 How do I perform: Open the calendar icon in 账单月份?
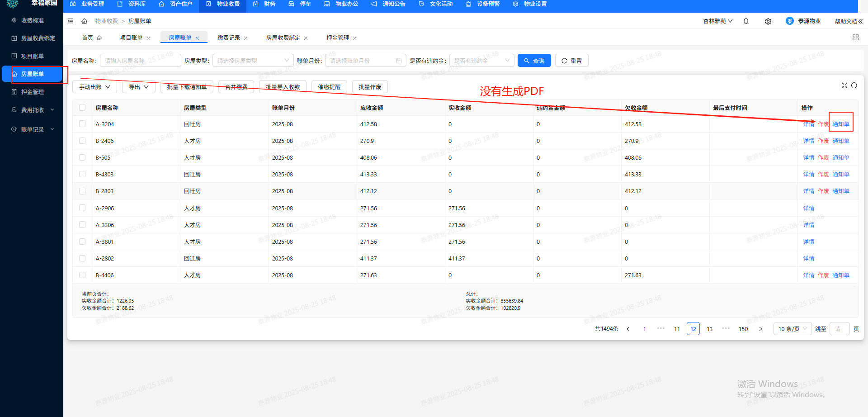[399, 61]
